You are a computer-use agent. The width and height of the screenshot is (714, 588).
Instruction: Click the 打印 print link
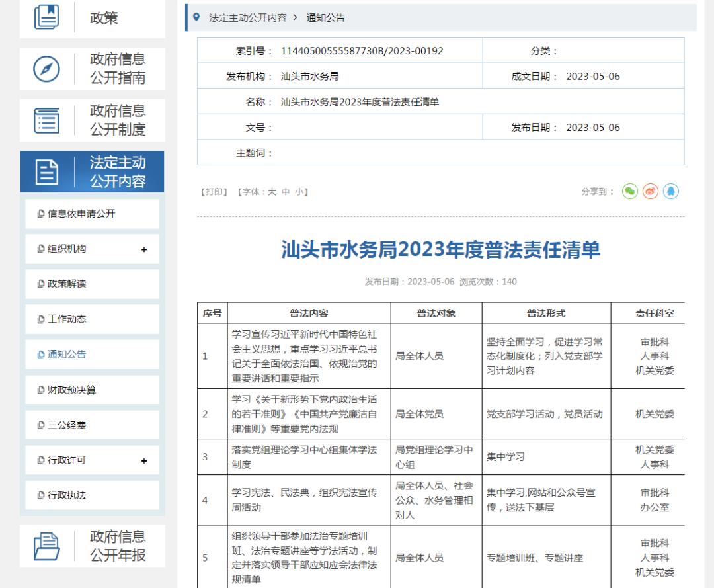point(212,191)
